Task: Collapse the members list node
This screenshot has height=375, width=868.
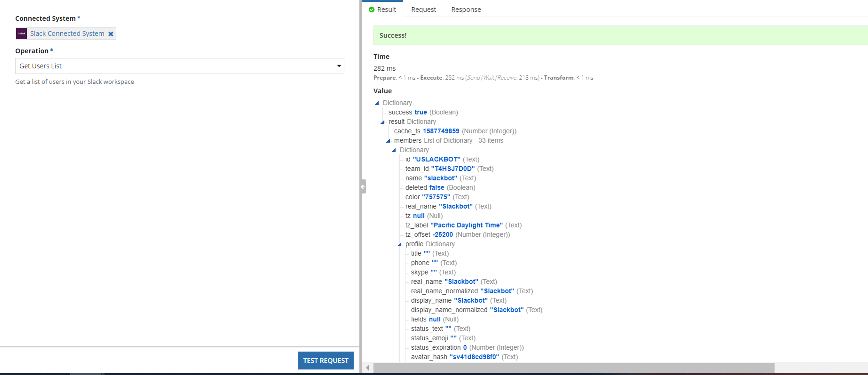Action: coord(388,141)
